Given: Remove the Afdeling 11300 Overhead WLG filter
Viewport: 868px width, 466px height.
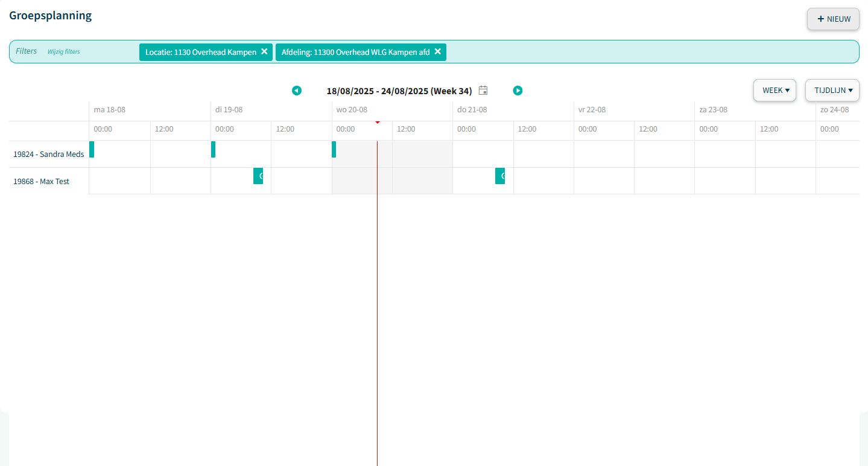Looking at the screenshot, I should [438, 52].
